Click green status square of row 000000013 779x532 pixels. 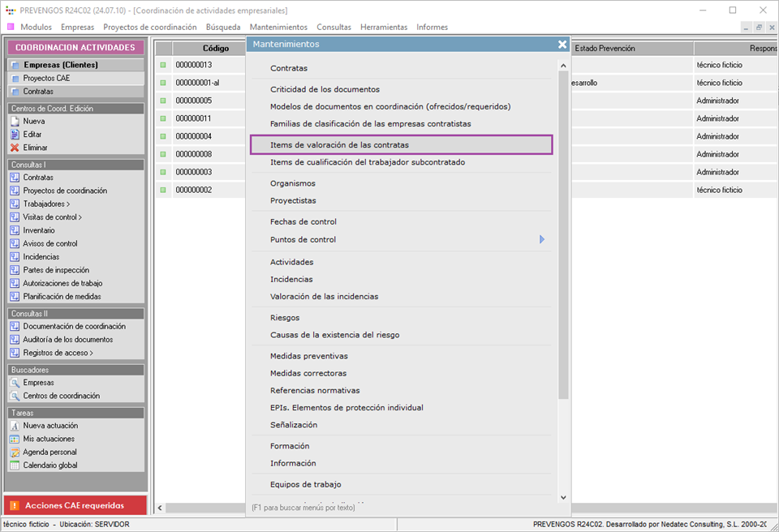click(x=162, y=65)
